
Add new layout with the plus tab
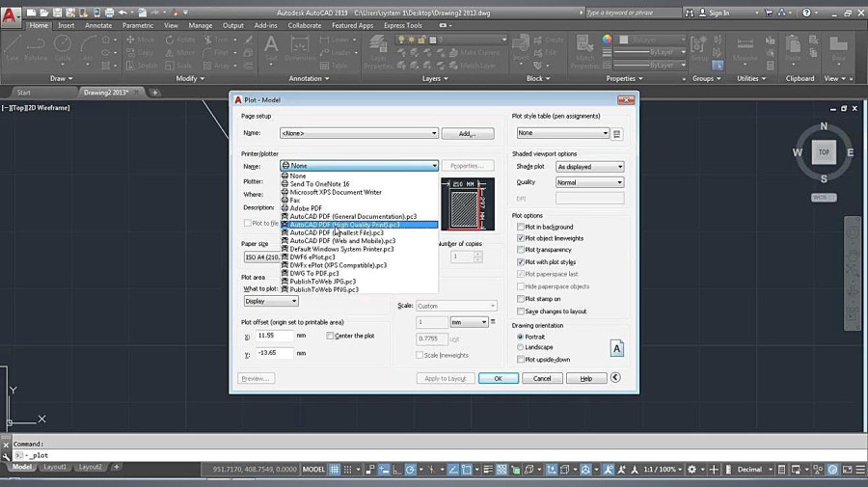tap(117, 467)
